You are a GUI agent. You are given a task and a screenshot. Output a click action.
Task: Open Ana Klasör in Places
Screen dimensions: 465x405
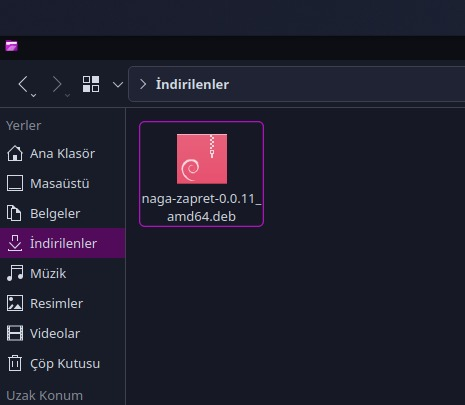point(63,153)
